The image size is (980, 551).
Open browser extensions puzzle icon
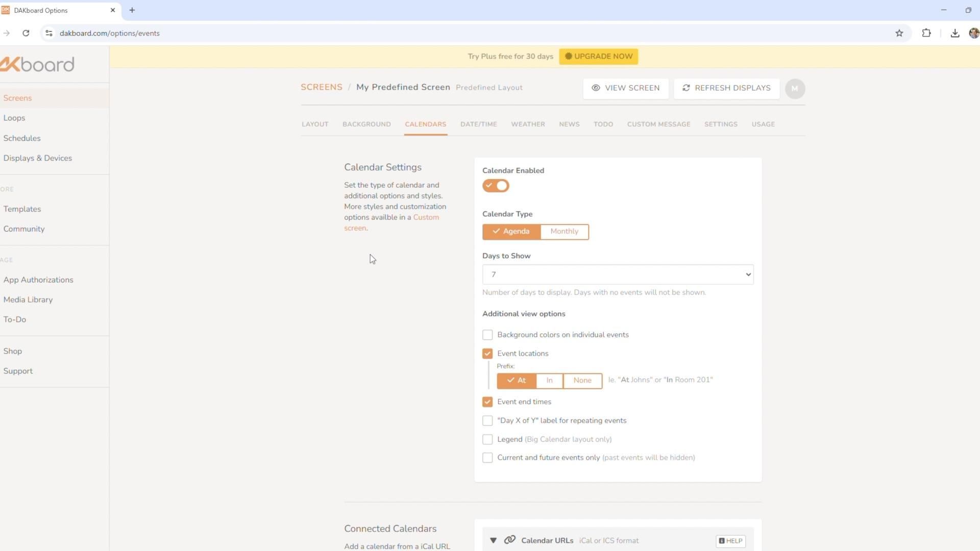(926, 33)
